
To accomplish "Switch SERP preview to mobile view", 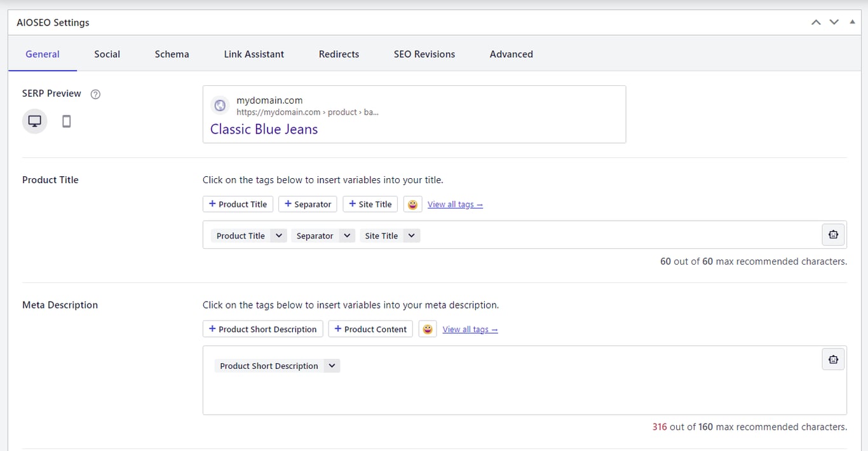I will pos(66,121).
